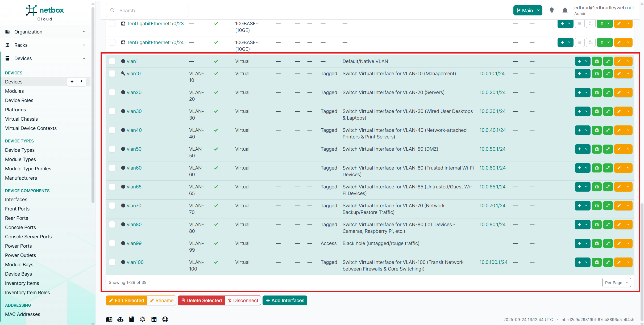The width and height of the screenshot is (644, 325).
Task: Click the connect-cable plug icon for TenGigabitEthernet1/0/24
Action: (602, 43)
